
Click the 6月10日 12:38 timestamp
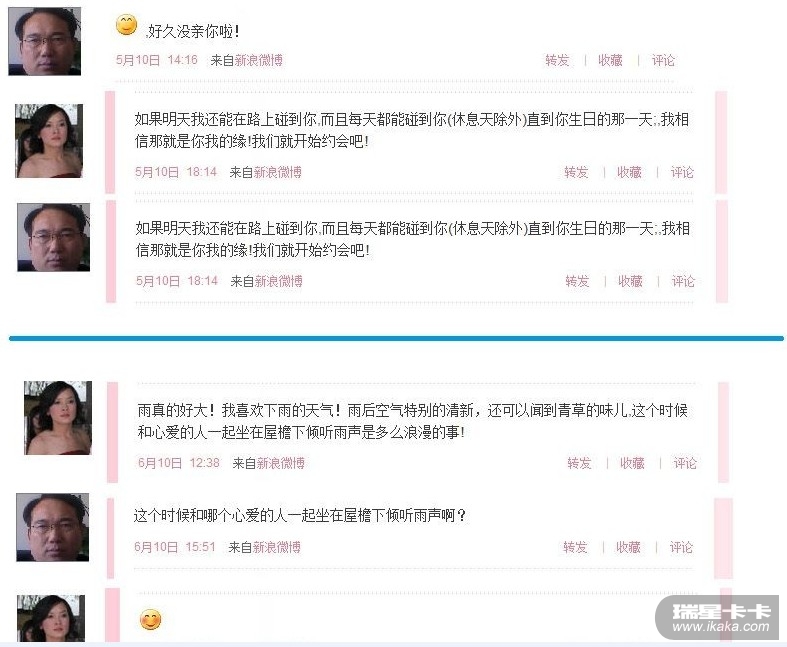coord(179,463)
